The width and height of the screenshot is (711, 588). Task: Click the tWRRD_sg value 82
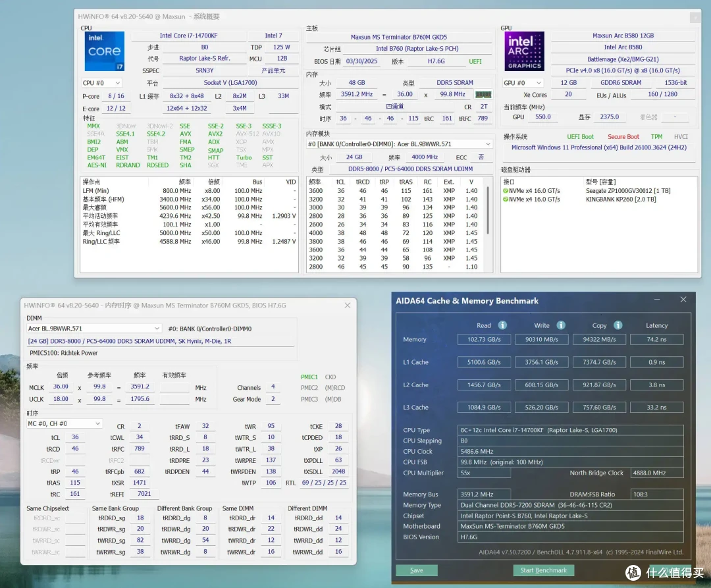click(140, 541)
